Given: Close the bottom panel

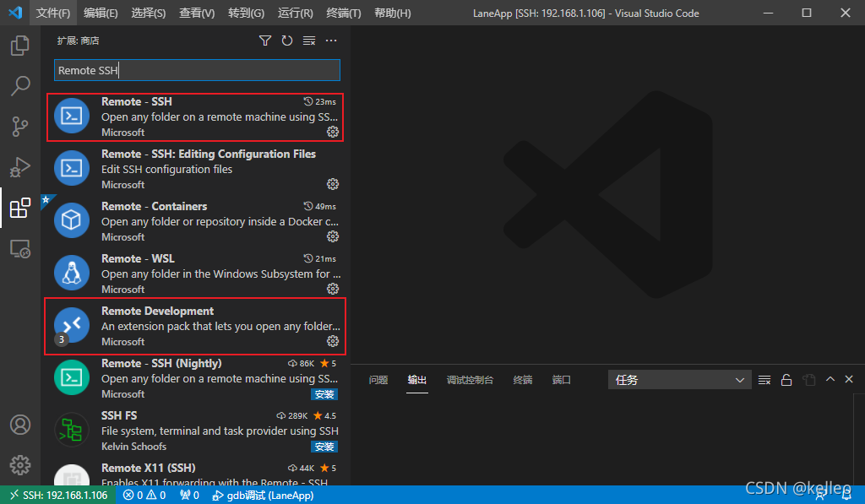Looking at the screenshot, I should (x=849, y=379).
